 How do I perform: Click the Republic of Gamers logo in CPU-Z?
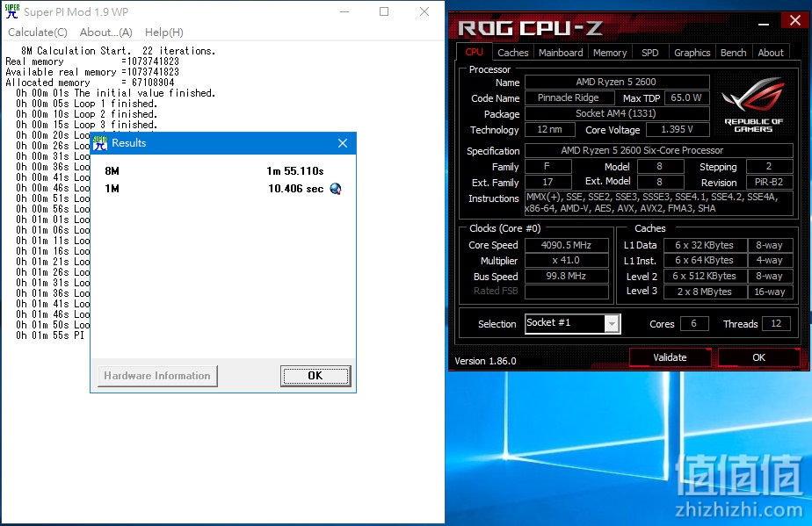753,105
